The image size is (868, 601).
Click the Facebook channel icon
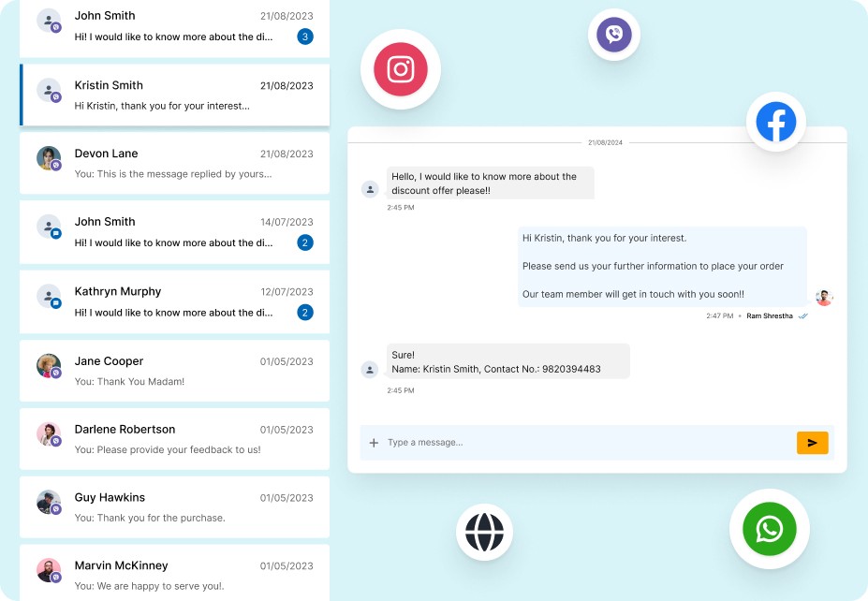coord(775,122)
